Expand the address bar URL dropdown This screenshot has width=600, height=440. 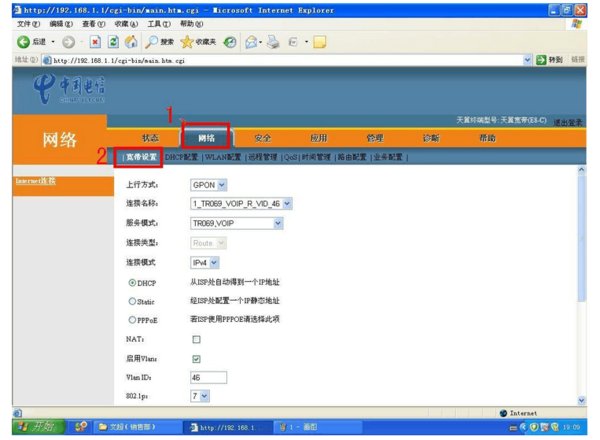pyautogui.click(x=527, y=60)
